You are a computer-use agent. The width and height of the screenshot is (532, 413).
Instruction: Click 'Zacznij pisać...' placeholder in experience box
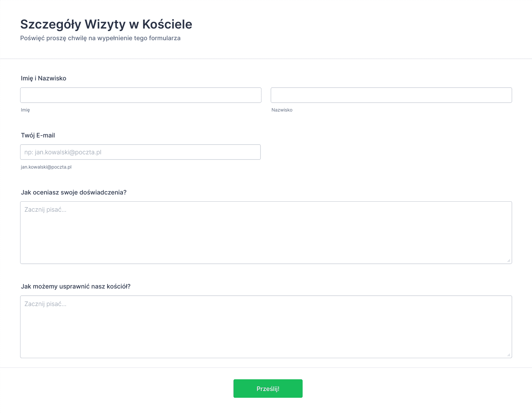coord(45,210)
